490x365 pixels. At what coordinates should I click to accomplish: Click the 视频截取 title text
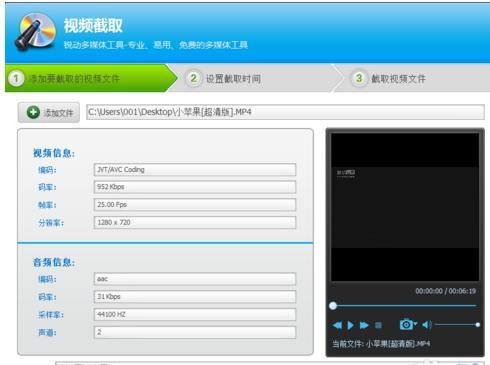(x=93, y=26)
